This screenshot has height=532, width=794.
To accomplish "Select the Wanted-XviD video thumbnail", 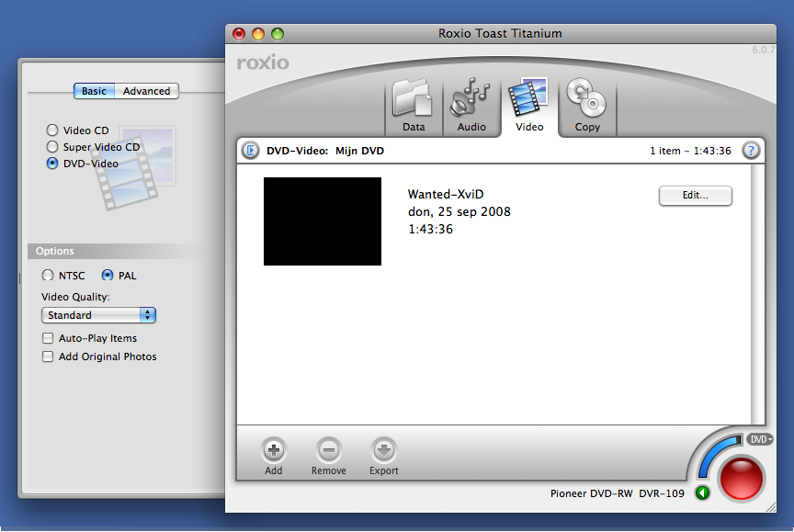I will (322, 221).
